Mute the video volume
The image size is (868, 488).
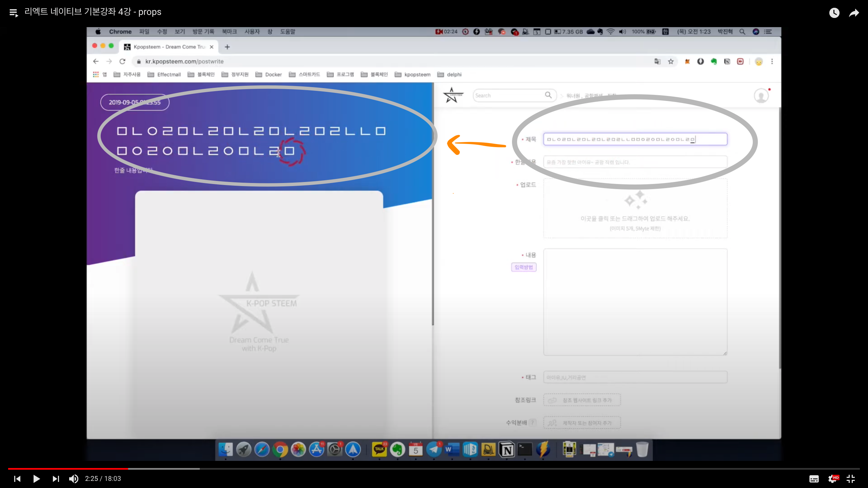[x=74, y=479]
